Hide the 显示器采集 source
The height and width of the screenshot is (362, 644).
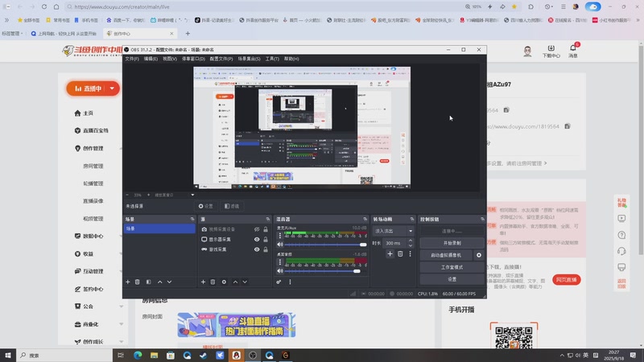pyautogui.click(x=257, y=239)
